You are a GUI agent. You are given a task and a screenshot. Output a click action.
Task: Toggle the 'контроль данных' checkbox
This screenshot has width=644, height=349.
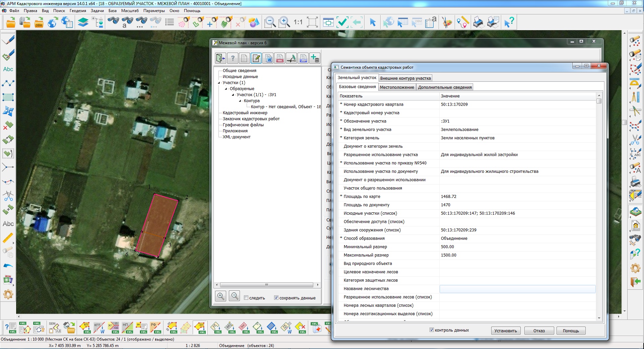click(432, 330)
